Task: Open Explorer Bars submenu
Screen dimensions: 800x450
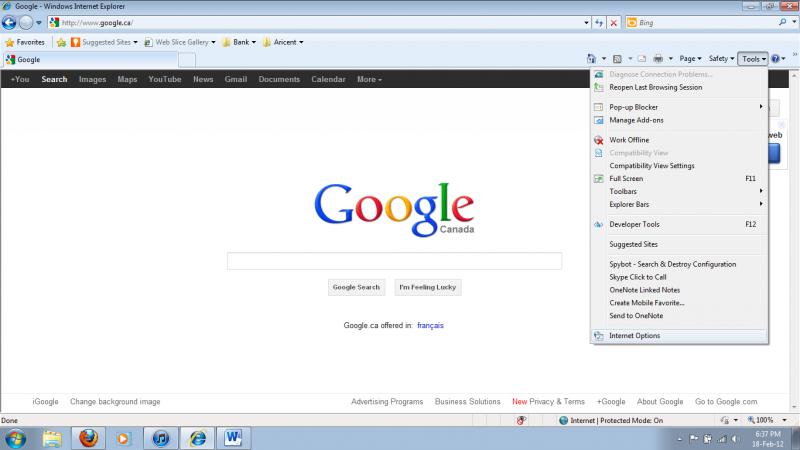Action: (679, 204)
